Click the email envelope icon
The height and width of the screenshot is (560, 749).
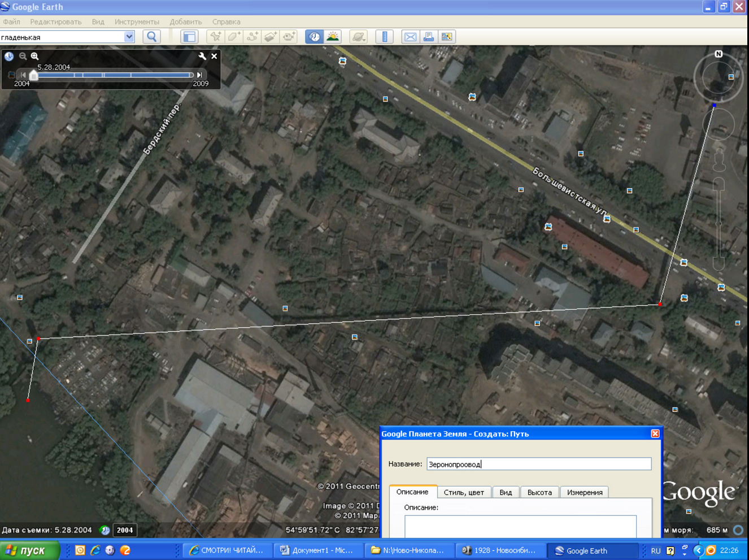pyautogui.click(x=411, y=37)
